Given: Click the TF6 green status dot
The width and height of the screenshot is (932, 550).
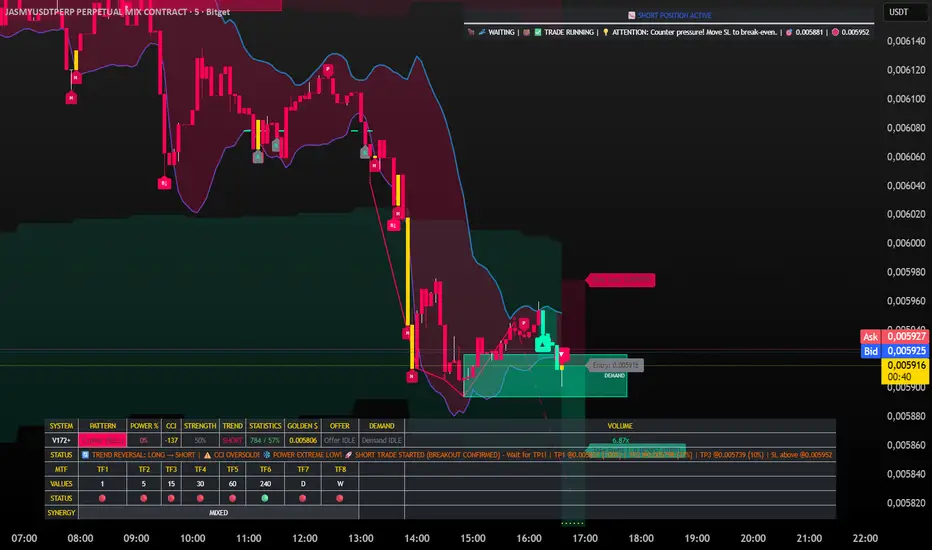Looking at the screenshot, I should [265, 498].
